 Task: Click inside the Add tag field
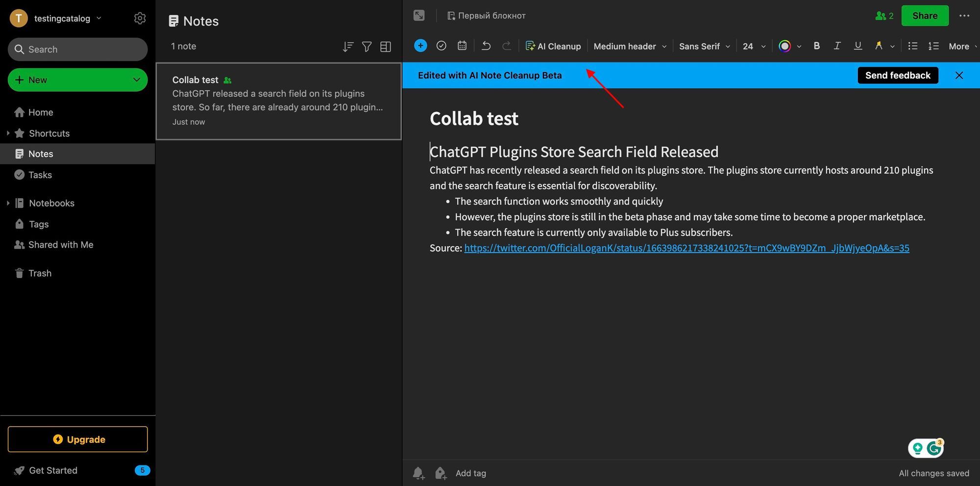470,473
